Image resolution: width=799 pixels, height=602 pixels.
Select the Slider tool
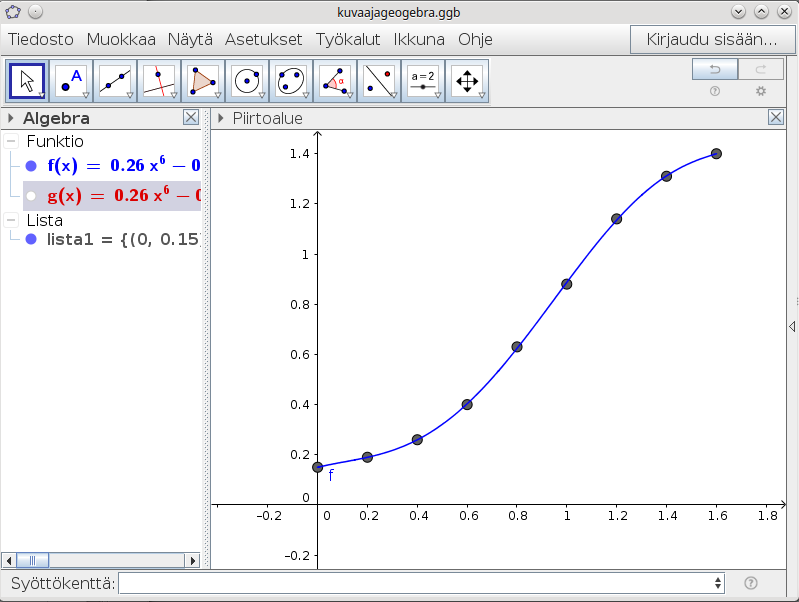tap(423, 81)
